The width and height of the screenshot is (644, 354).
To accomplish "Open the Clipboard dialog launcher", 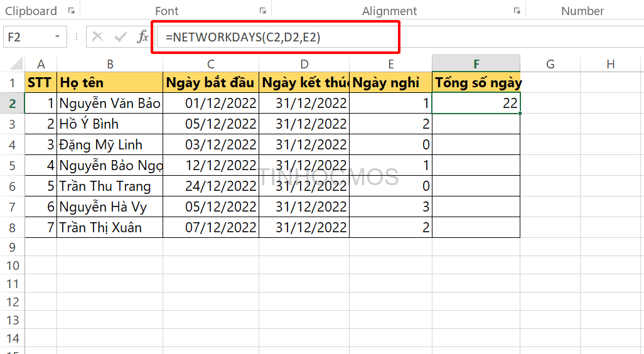I will 72,11.
